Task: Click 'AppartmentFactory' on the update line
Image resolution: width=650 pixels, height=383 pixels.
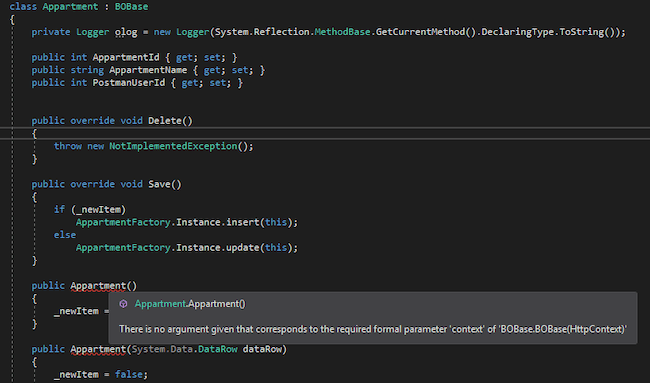Action: pos(123,247)
